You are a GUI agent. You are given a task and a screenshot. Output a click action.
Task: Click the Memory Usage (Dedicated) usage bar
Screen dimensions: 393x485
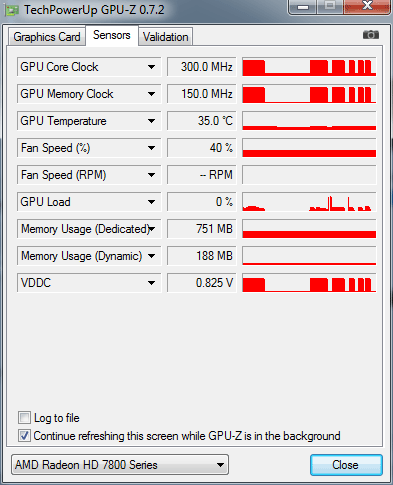pyautogui.click(x=309, y=229)
